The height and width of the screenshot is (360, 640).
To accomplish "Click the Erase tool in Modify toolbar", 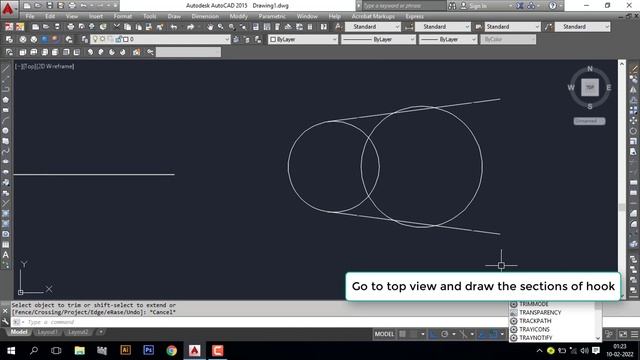I will [x=633, y=69].
